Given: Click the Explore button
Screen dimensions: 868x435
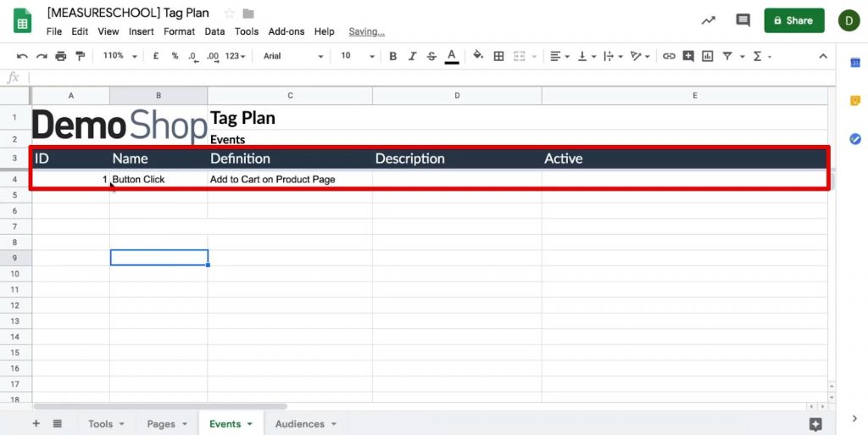Looking at the screenshot, I should point(815,425).
